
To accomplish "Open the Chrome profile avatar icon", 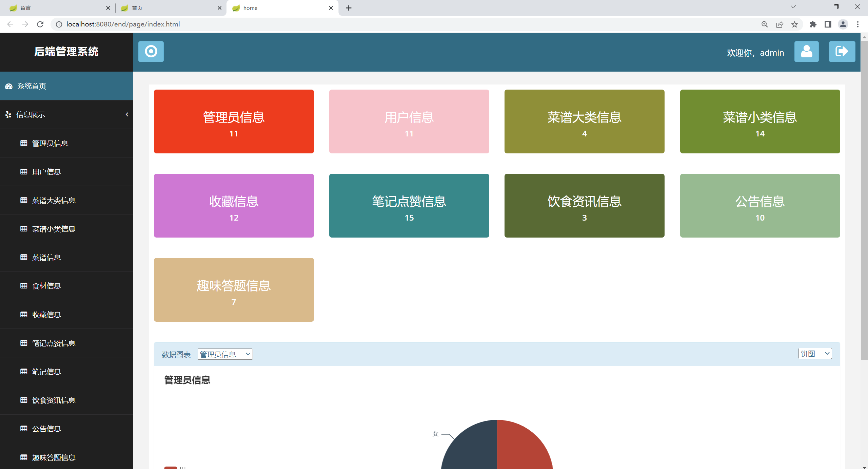I will (x=843, y=24).
